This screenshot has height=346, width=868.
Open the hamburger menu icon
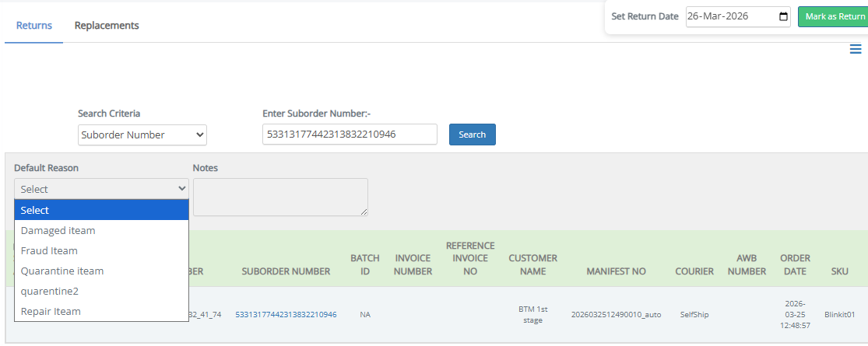pos(856,49)
